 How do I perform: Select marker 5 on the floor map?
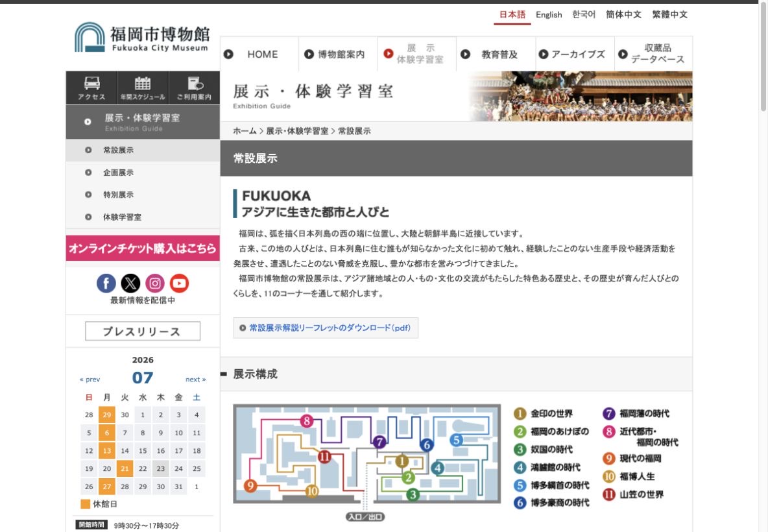pyautogui.click(x=457, y=440)
